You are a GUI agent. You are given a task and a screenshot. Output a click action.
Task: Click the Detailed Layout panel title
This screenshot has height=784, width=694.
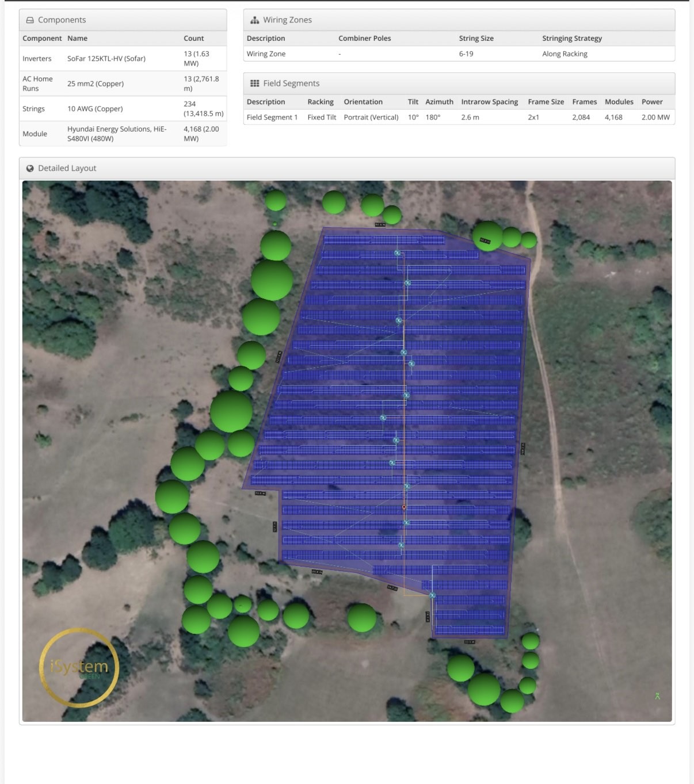(x=67, y=169)
